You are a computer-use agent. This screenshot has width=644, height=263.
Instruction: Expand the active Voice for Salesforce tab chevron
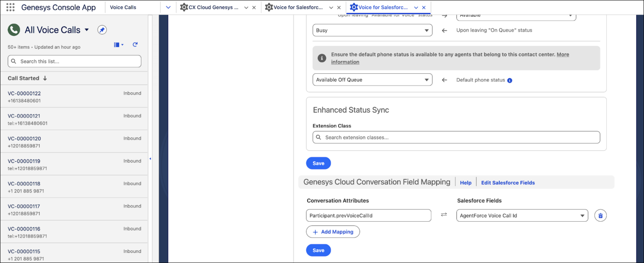pyautogui.click(x=416, y=7)
